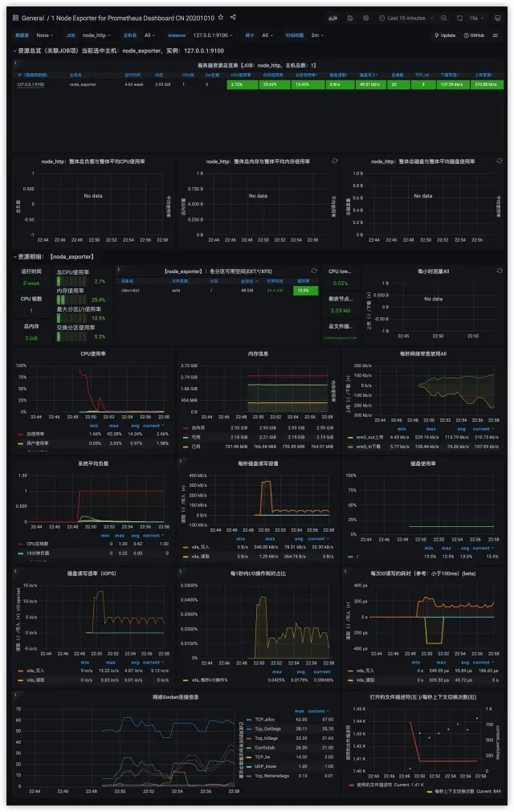Star this dashboard as favorite

point(221,17)
